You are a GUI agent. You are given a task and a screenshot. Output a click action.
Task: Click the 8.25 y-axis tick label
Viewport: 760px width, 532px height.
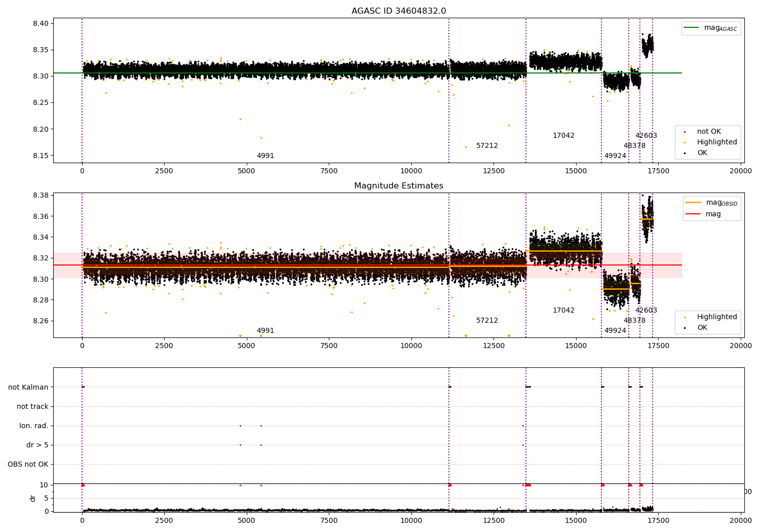pos(41,103)
